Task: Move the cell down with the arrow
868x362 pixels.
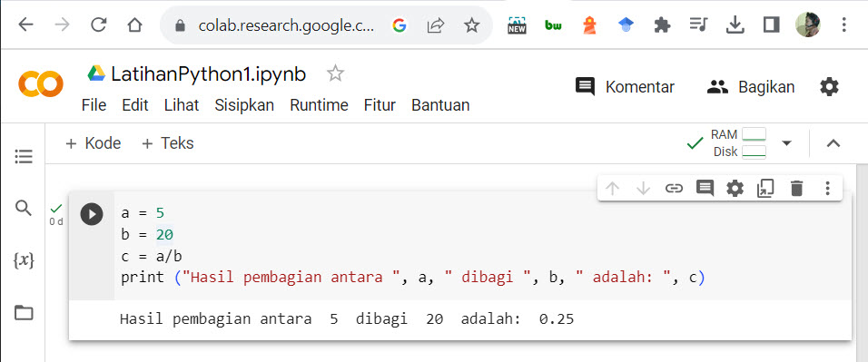Action: (643, 189)
